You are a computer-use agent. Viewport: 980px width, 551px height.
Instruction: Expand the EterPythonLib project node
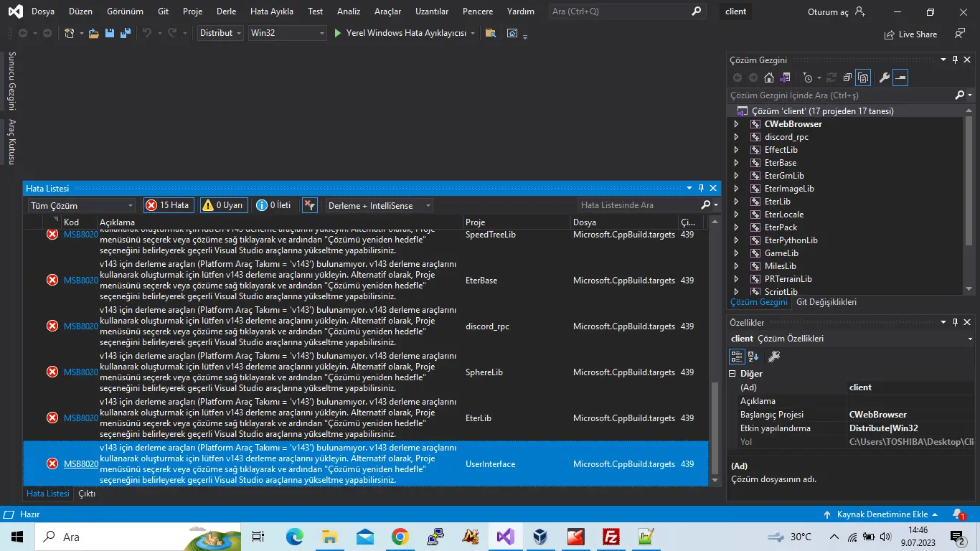click(x=736, y=240)
